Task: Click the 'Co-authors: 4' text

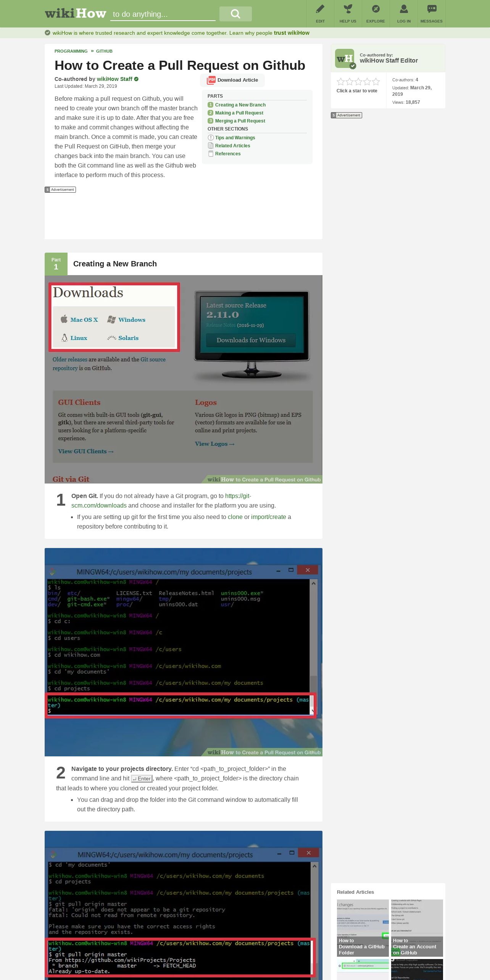Action: click(x=405, y=80)
